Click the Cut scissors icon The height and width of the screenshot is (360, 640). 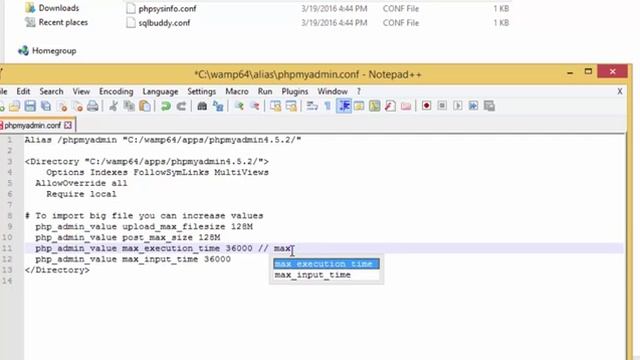click(x=113, y=107)
